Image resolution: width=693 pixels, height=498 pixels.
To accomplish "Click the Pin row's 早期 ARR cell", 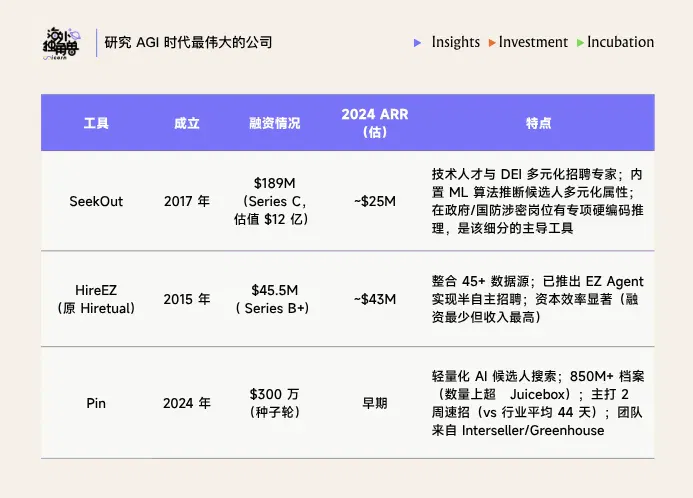I will coord(375,403).
